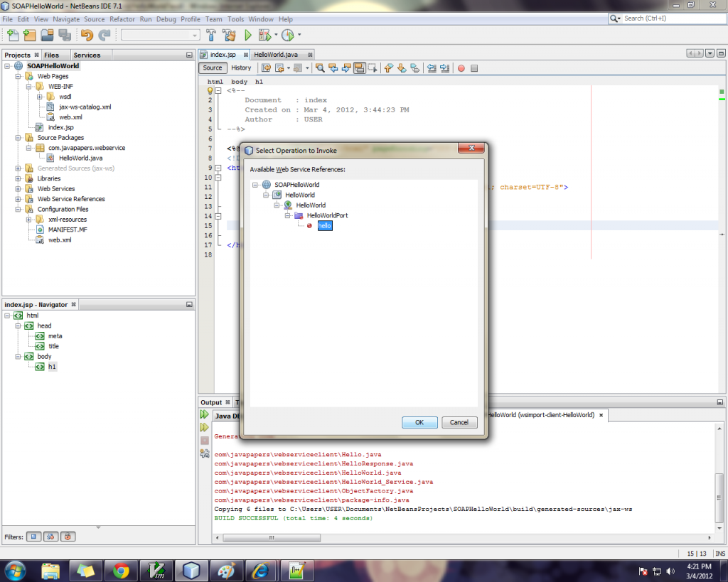Toggle the third Navigator filter button

click(68, 537)
